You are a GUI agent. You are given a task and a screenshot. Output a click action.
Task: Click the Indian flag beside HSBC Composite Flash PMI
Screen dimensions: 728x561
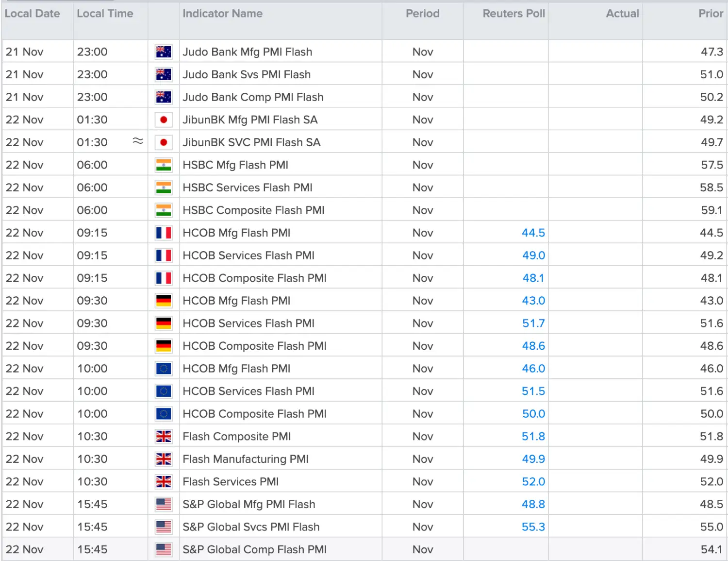[164, 210]
